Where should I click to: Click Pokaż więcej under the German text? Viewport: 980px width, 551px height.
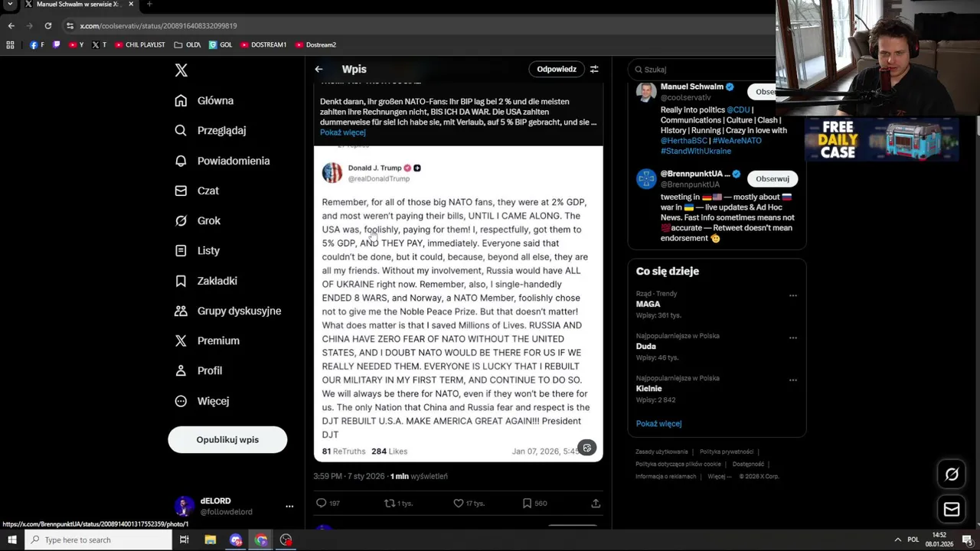[342, 132]
